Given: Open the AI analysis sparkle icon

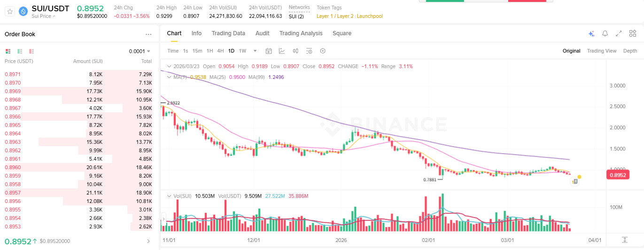Looking at the screenshot, I should [591, 34].
